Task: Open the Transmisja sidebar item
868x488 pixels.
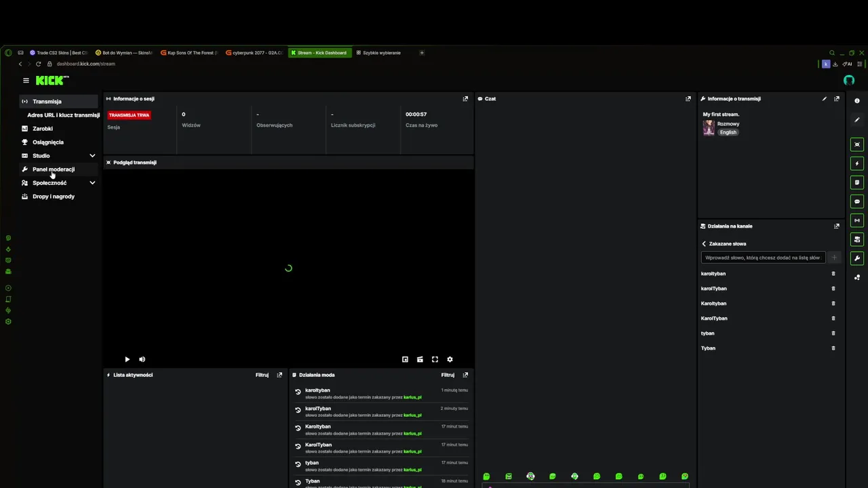Action: pyautogui.click(x=60, y=102)
